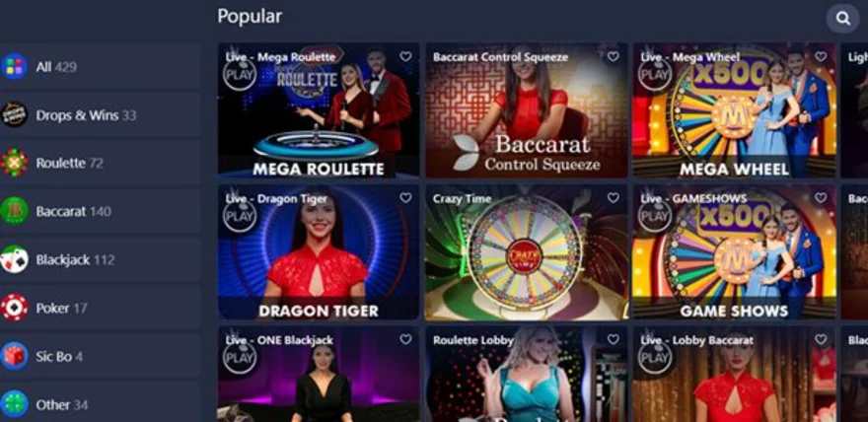Select the Sic Bo red dice icon

(x=15, y=356)
